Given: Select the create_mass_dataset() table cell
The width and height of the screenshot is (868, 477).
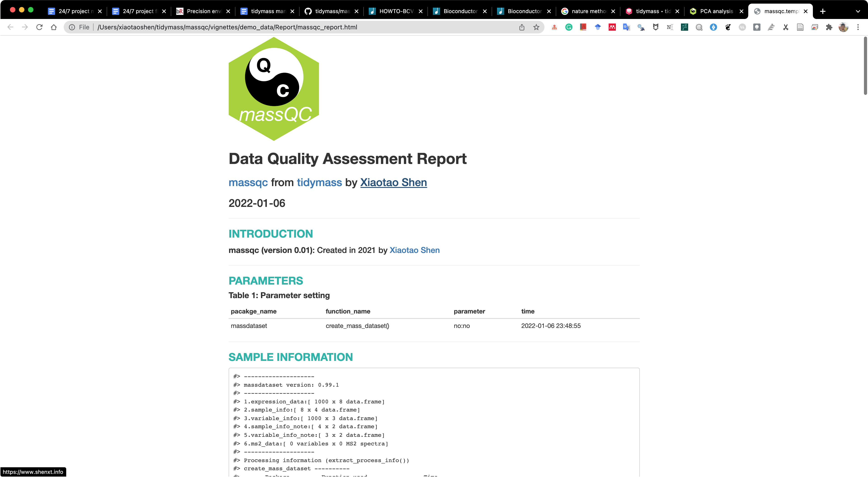Looking at the screenshot, I should (357, 326).
